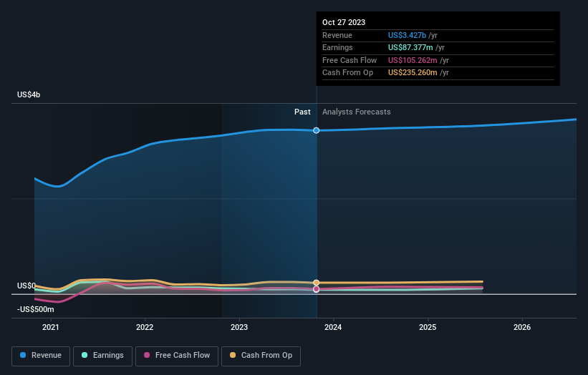588x375 pixels.
Task: Click the 2023 x-axis label
Action: 239,328
